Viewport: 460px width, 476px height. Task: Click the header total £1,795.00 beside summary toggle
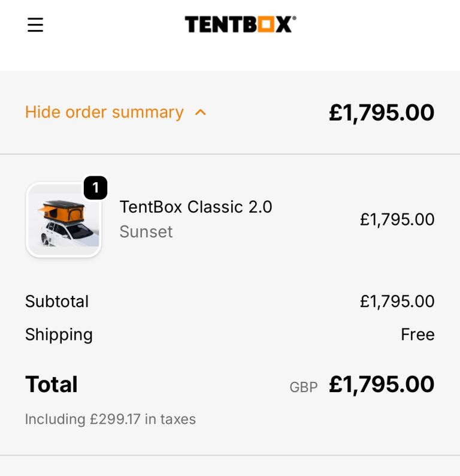pyautogui.click(x=381, y=112)
